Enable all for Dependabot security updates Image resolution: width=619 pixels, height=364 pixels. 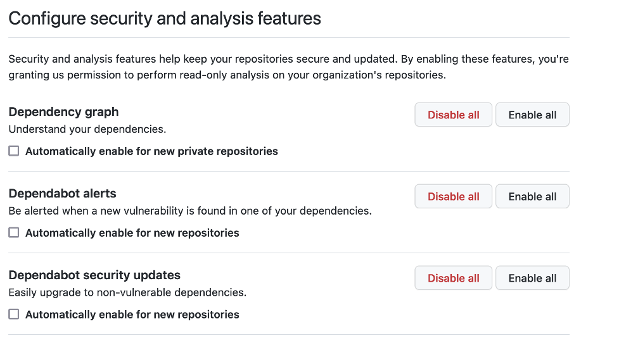tap(532, 279)
